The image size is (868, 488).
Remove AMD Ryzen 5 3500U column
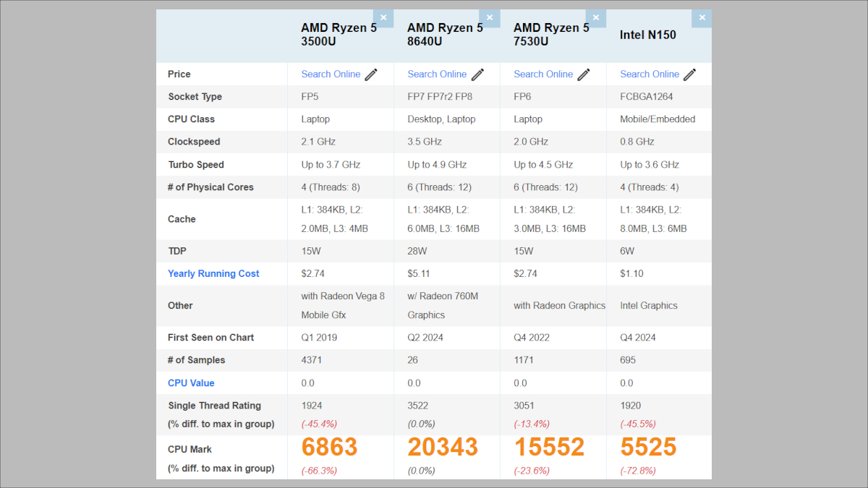point(383,18)
